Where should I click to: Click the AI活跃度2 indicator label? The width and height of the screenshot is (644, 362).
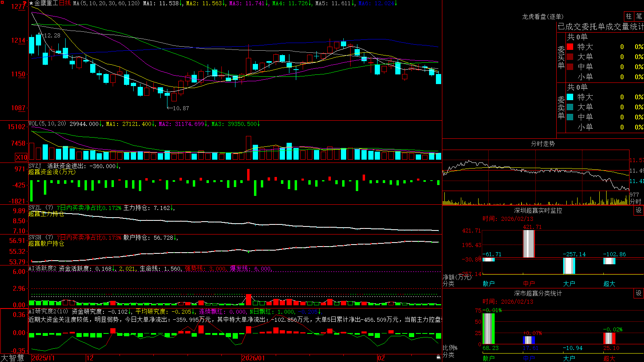coord(43,269)
